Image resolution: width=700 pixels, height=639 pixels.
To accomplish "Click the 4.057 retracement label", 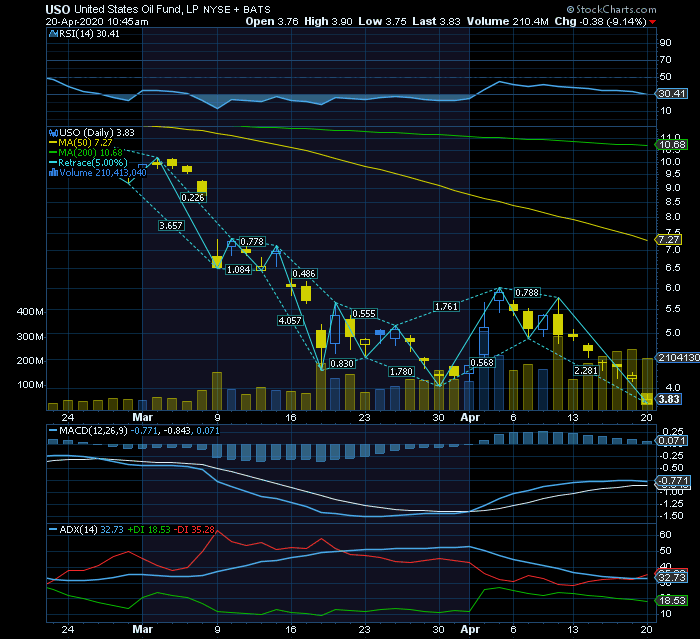I will (289, 320).
